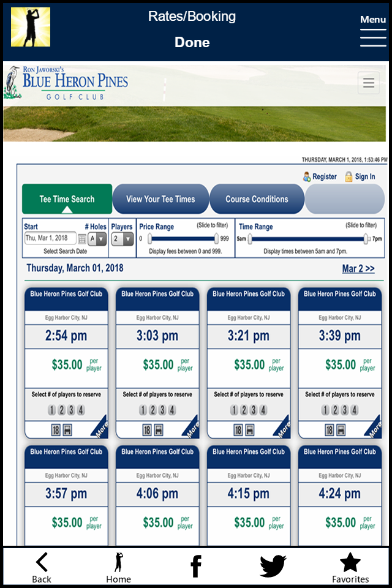Click the Price Range maximum handle
This screenshot has width=392, height=588.
[216, 238]
